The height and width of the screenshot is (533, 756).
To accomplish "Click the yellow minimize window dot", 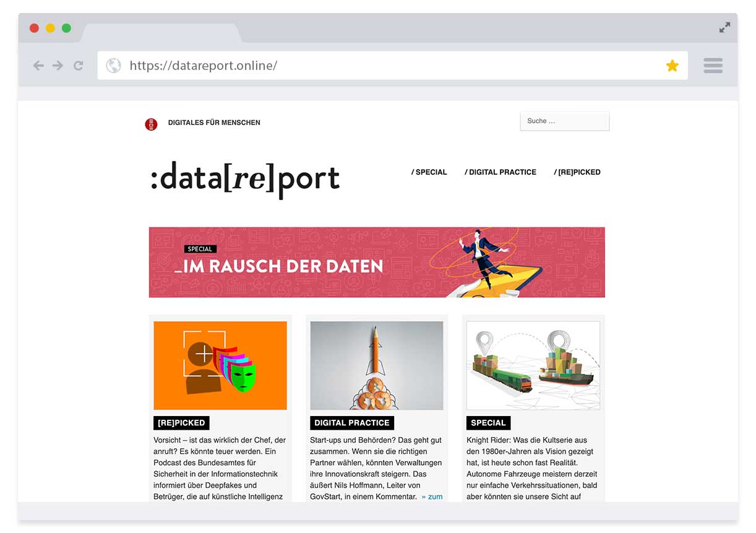I will (50, 28).
